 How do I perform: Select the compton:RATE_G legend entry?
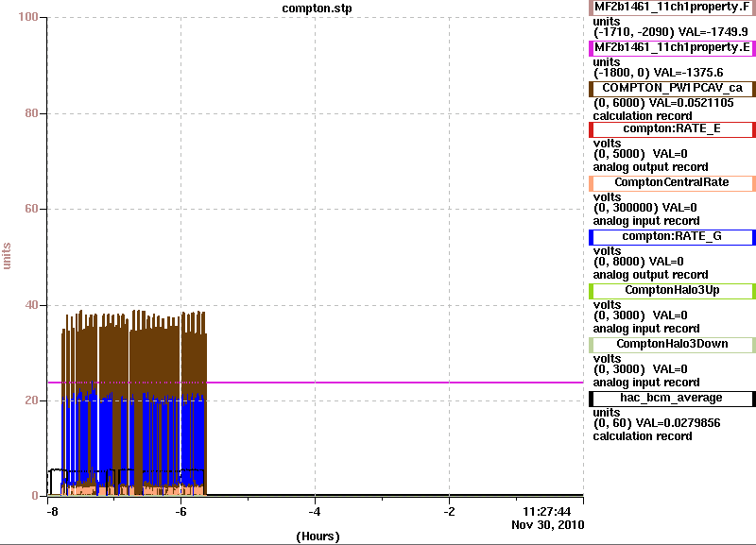coord(672,236)
